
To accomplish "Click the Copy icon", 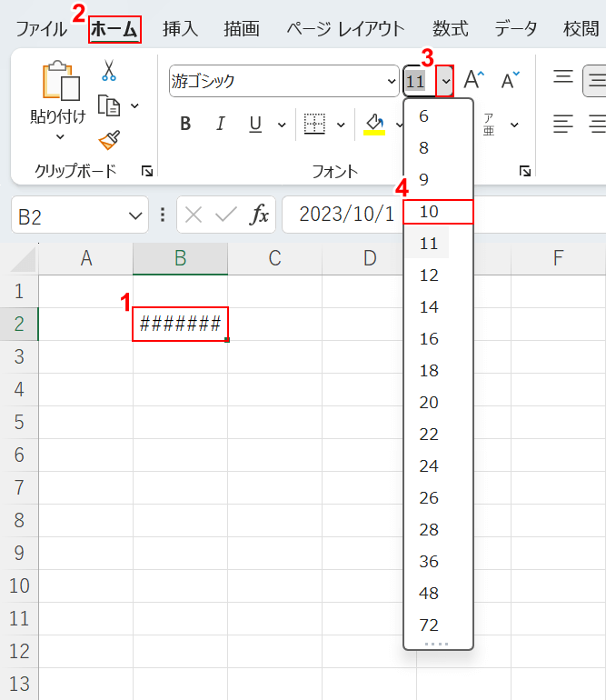I will (109, 105).
